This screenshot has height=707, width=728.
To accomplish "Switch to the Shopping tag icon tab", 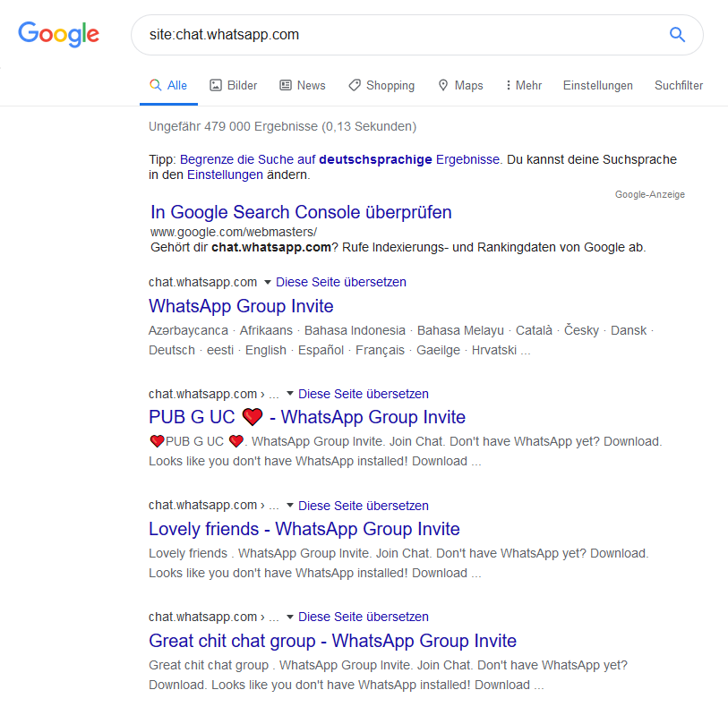I will coord(355,85).
